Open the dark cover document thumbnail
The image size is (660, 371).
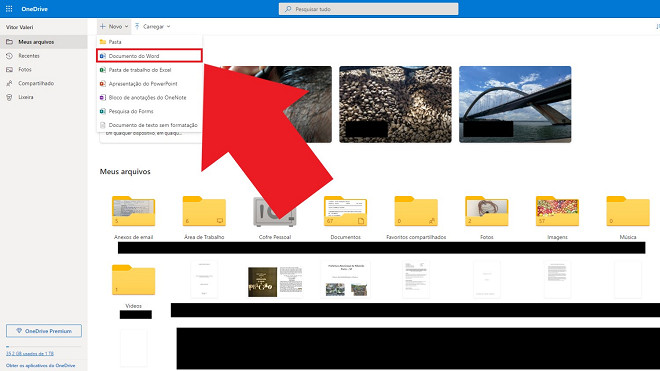275,281
